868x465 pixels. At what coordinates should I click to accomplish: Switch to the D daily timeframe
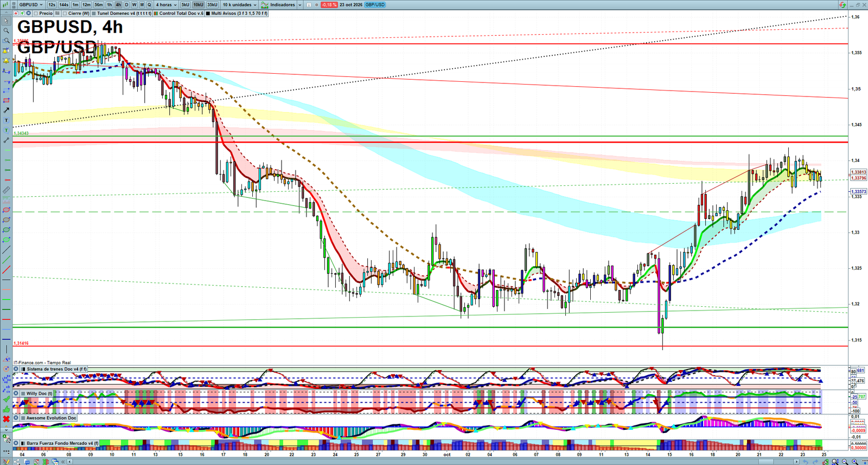[126, 5]
